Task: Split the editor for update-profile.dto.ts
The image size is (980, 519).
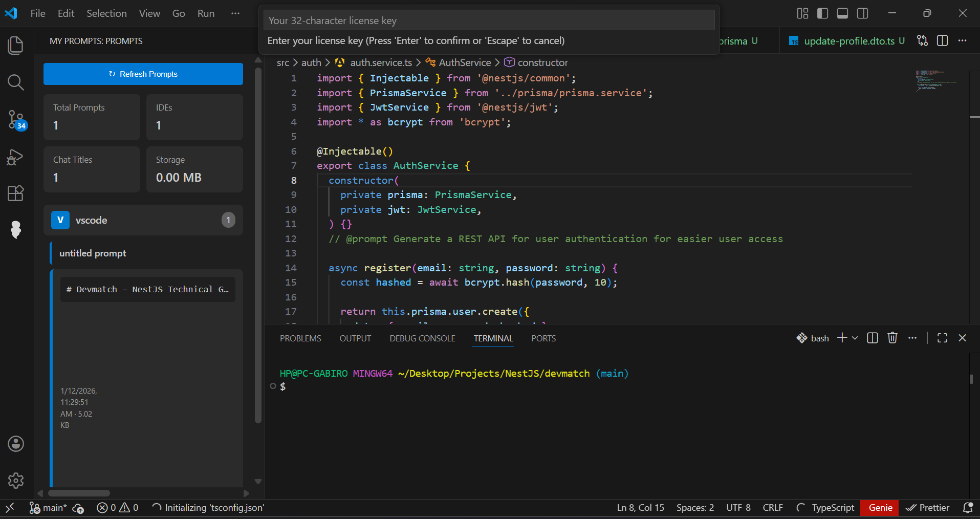Action: click(942, 40)
